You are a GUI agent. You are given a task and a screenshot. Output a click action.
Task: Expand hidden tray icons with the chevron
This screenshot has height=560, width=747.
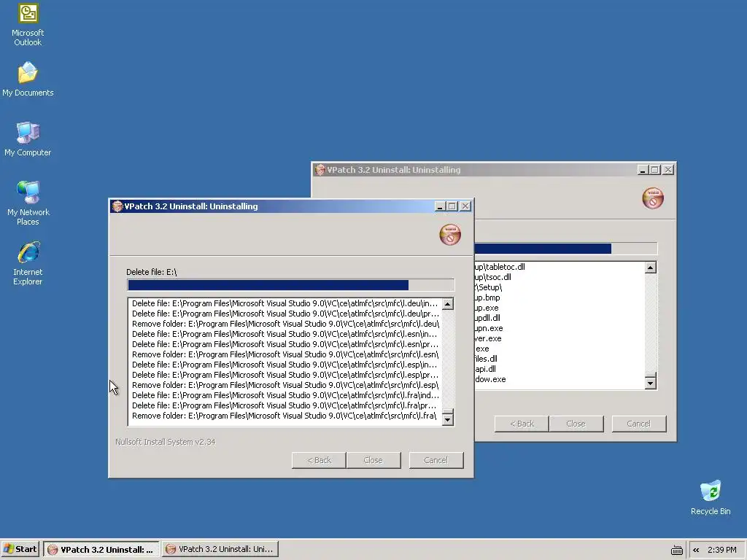[x=696, y=550]
